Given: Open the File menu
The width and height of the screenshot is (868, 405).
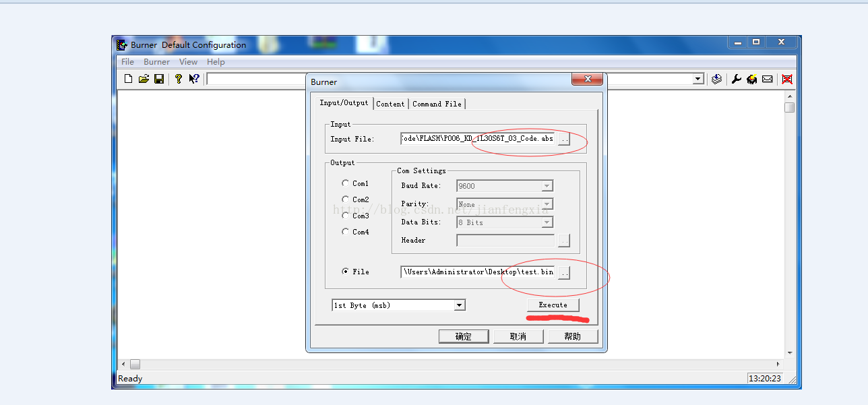Looking at the screenshot, I should pos(127,62).
